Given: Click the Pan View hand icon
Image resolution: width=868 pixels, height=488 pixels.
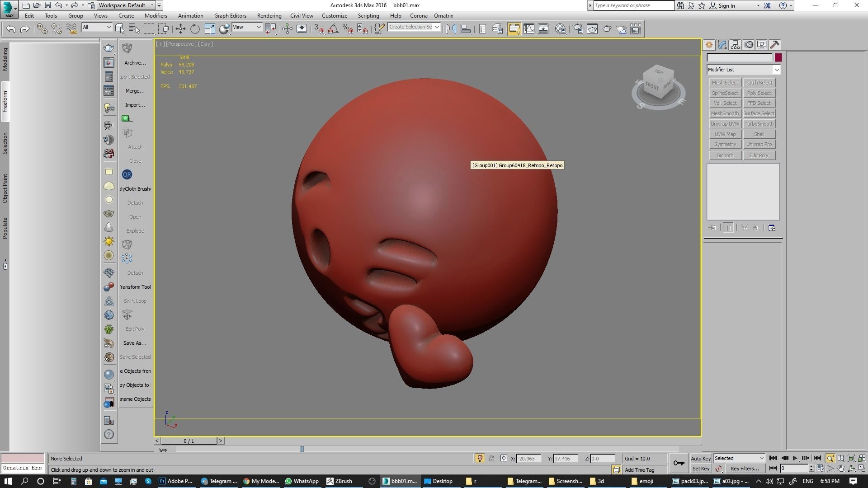Looking at the screenshot, I should (841, 469).
